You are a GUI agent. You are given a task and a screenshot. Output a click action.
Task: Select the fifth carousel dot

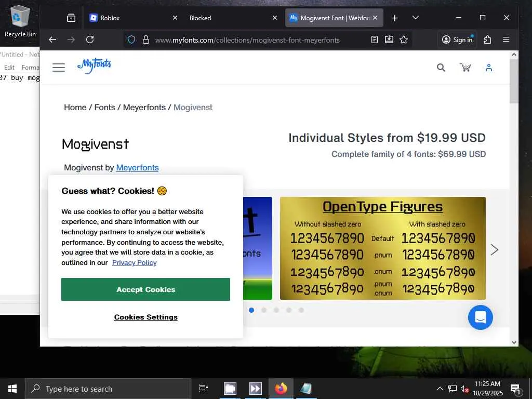coord(301,310)
